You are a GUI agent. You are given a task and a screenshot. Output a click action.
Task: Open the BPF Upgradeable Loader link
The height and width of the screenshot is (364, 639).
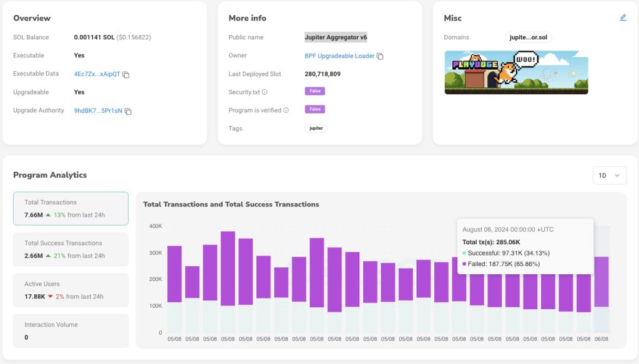click(339, 56)
